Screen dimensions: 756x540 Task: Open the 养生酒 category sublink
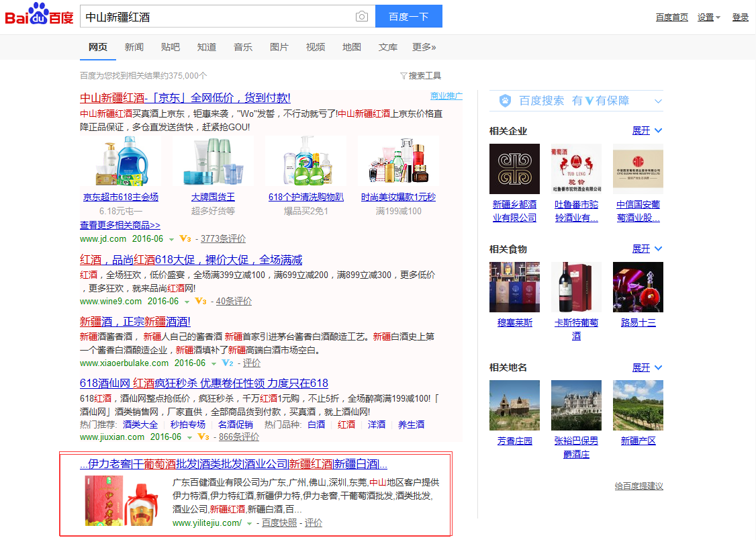(x=412, y=424)
